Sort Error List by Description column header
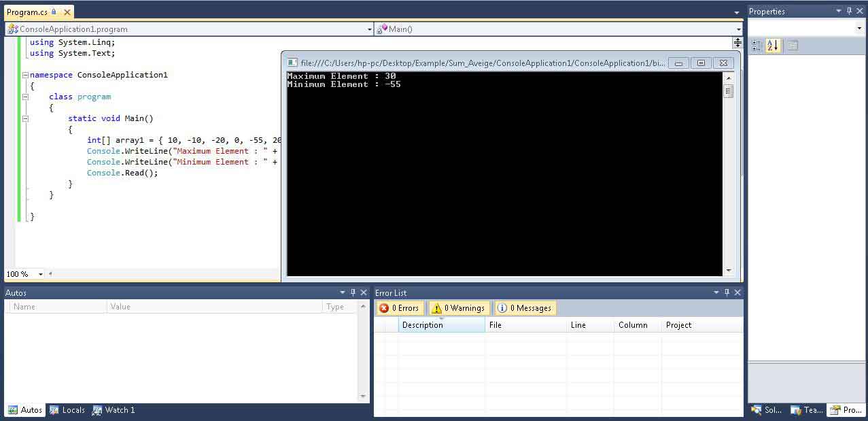 coord(441,325)
